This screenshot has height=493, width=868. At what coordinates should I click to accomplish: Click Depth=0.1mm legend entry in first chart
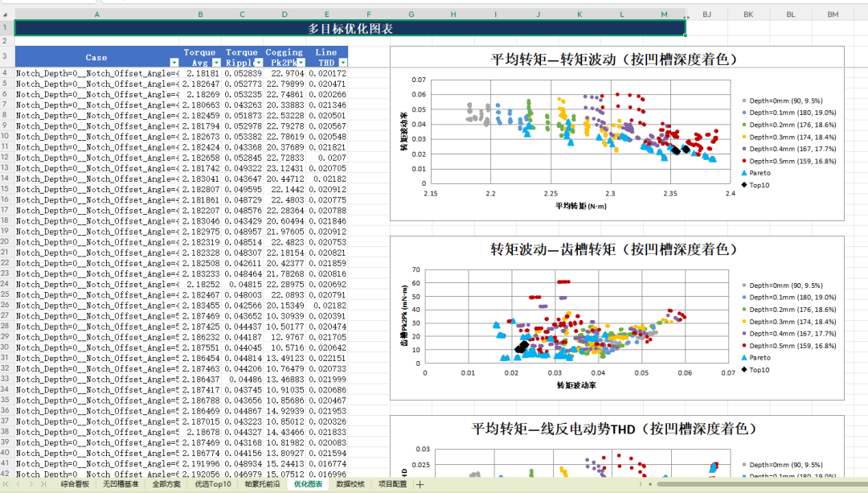pyautogui.click(x=789, y=113)
